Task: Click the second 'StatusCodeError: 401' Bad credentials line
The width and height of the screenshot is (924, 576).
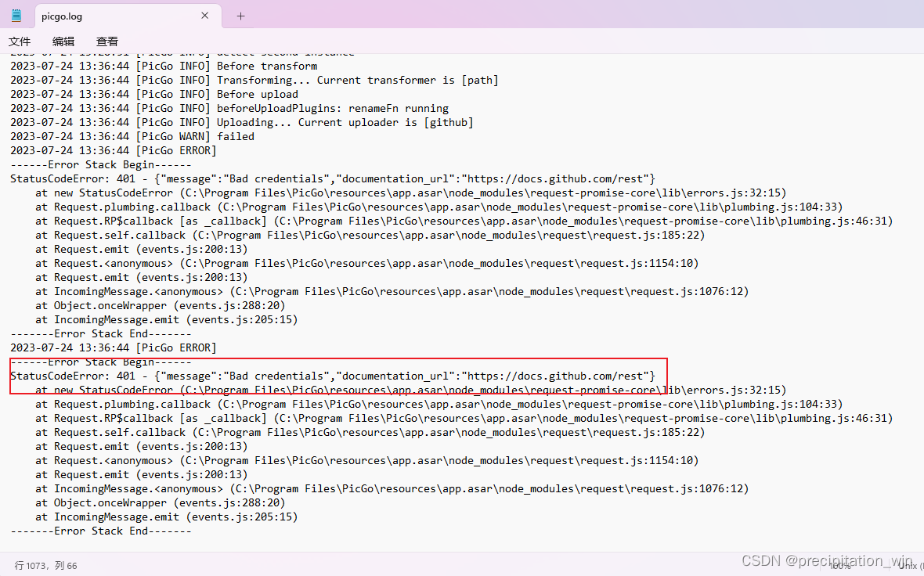Action: 333,376
